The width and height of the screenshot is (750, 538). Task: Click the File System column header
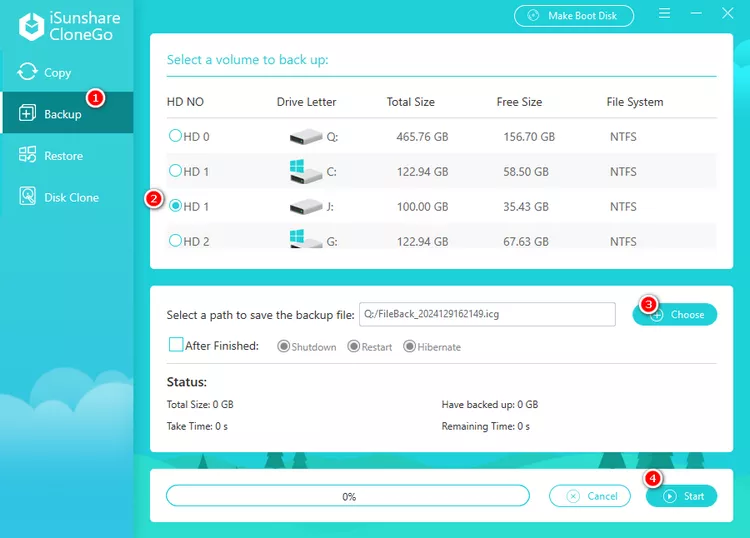(635, 102)
